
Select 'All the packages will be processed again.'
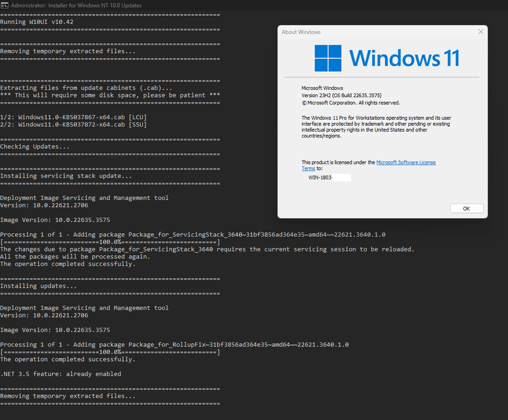click(x=75, y=257)
